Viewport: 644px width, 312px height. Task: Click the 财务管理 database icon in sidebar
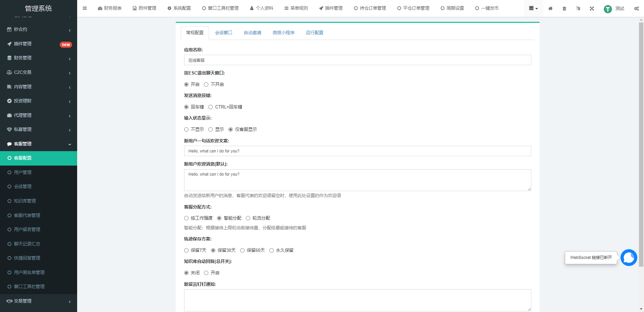[9, 58]
